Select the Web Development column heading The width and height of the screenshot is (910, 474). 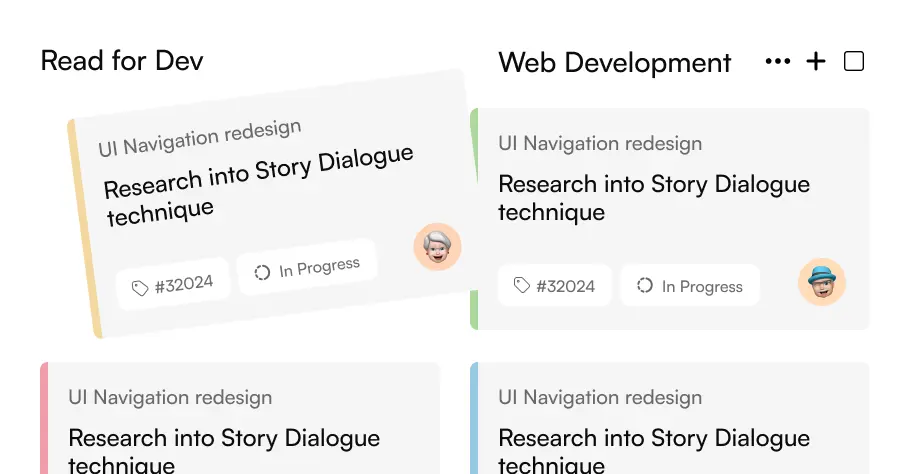coord(614,62)
